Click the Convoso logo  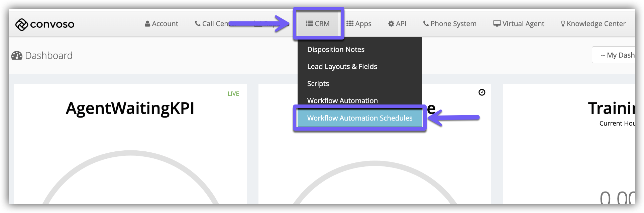click(x=45, y=24)
